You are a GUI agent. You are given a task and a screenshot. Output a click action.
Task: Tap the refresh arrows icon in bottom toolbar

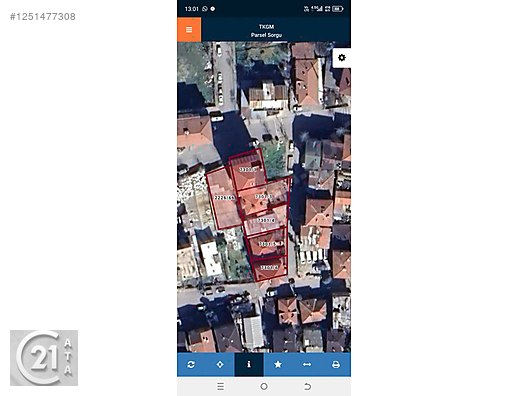(x=191, y=364)
